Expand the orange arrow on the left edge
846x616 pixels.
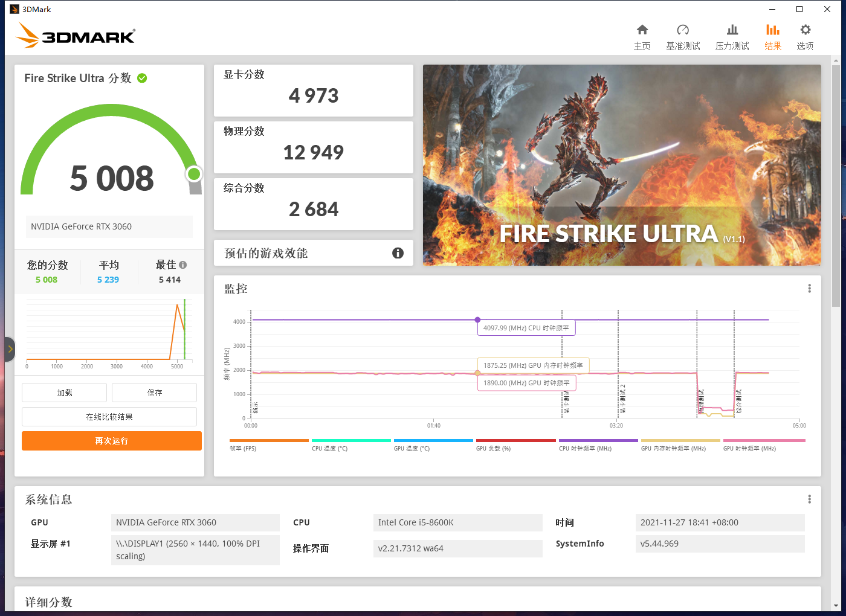(10, 349)
